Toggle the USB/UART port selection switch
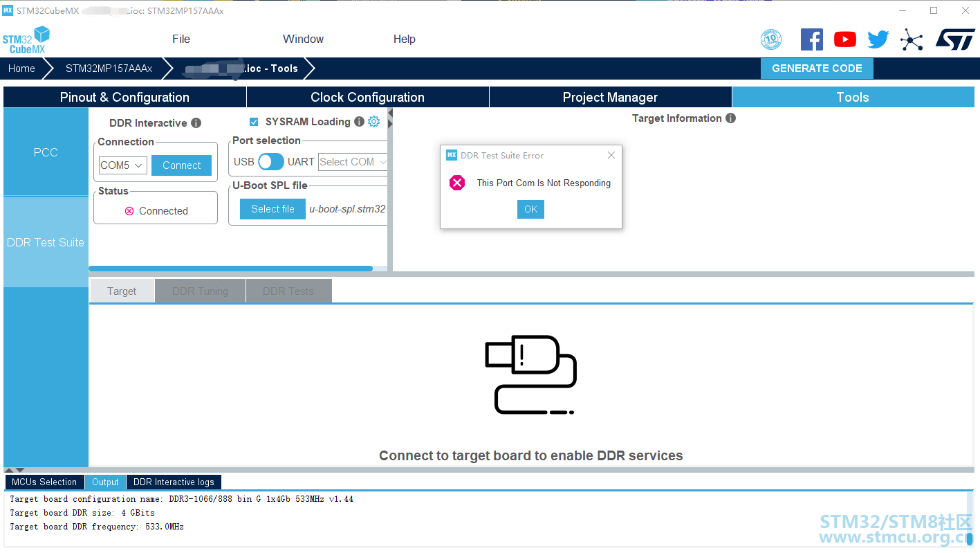Viewport: 980px width, 553px height. pyautogui.click(x=271, y=162)
